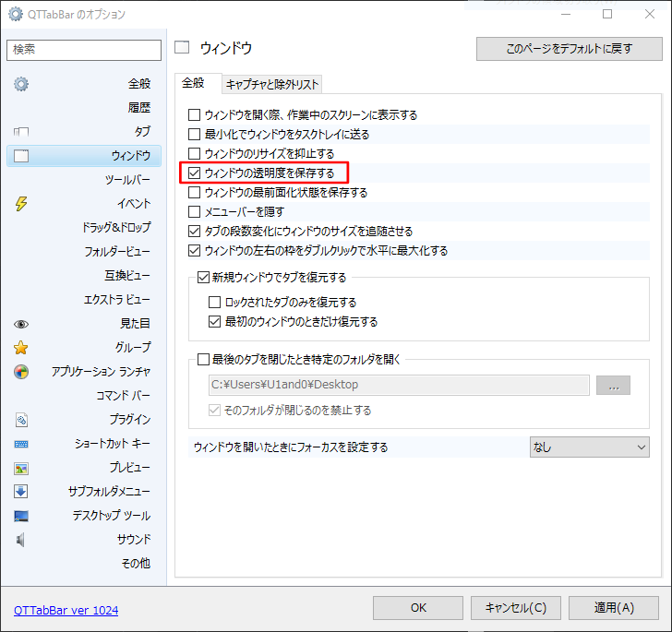Click the 検索 search field

click(x=84, y=50)
